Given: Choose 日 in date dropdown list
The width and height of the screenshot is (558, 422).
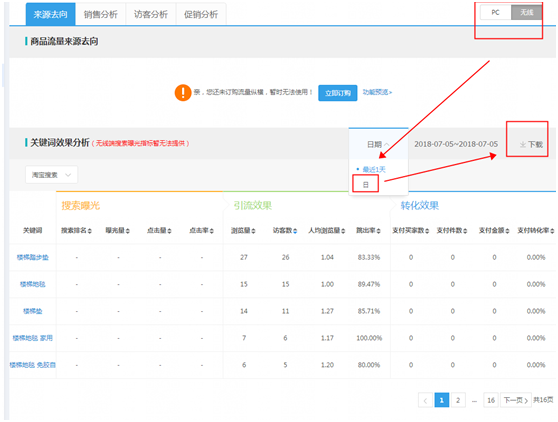Looking at the screenshot, I should point(365,185).
